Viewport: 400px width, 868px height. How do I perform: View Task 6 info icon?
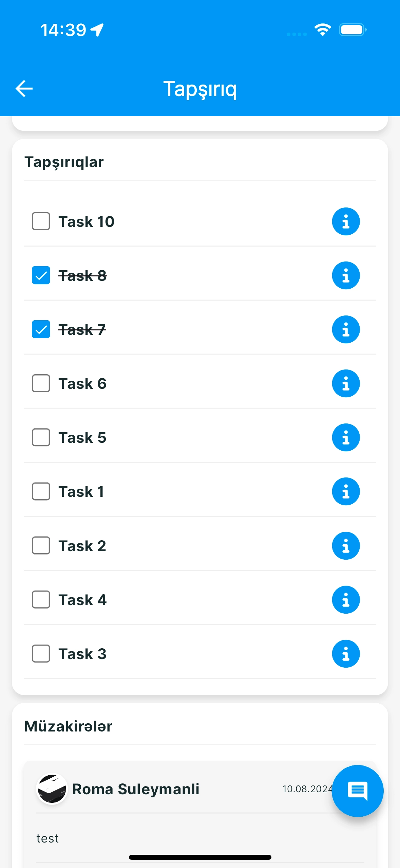pyautogui.click(x=345, y=383)
